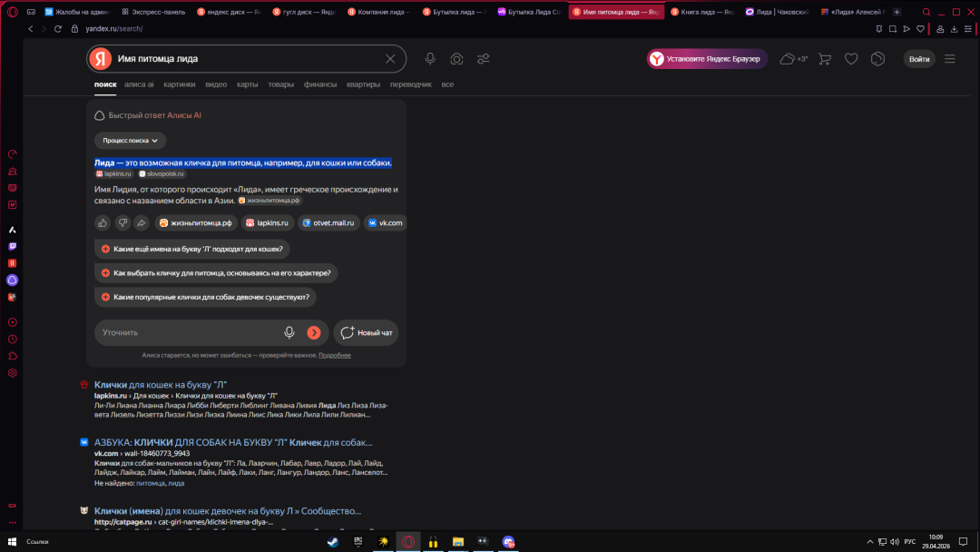
Task: Switch to 'карты' search tab
Action: 247,84
